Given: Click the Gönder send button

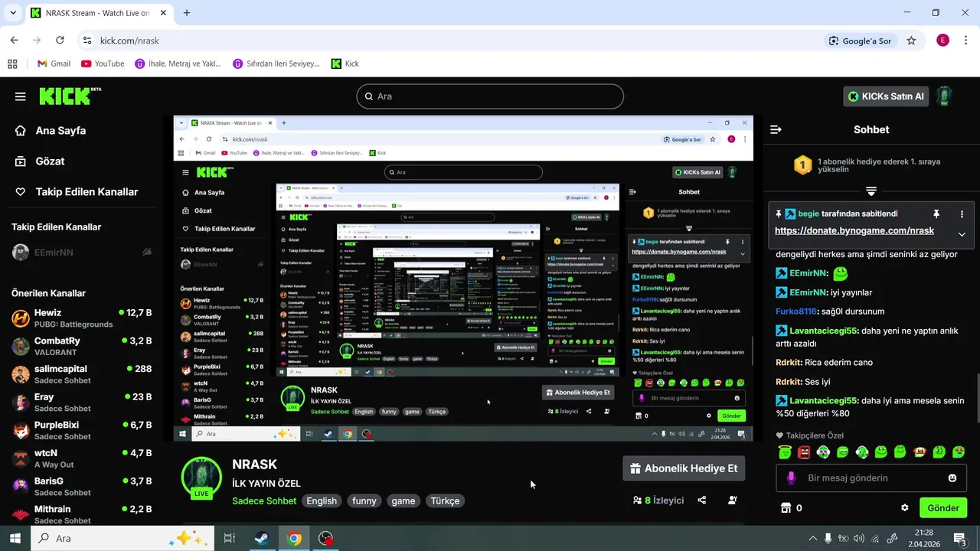Looking at the screenshot, I should tap(943, 508).
